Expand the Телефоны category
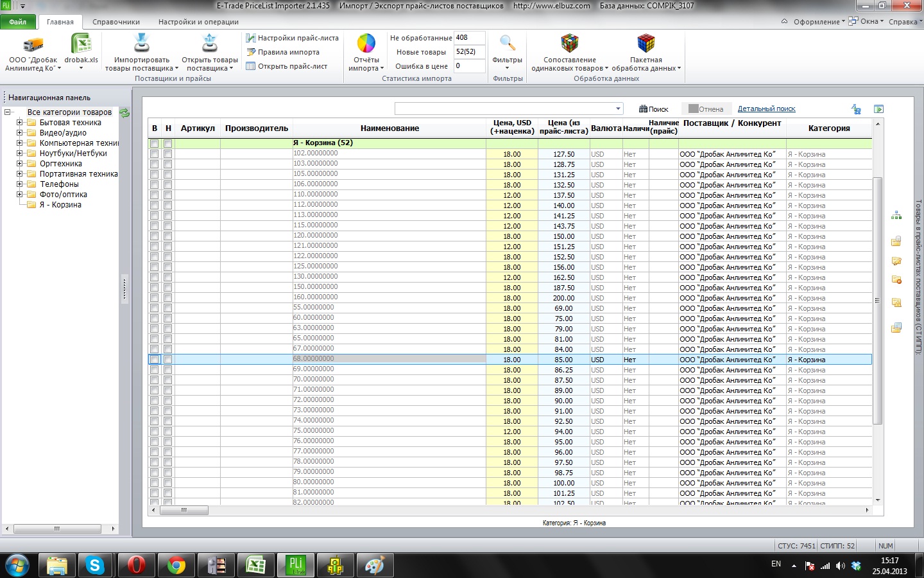The height and width of the screenshot is (578, 924). pos(19,184)
